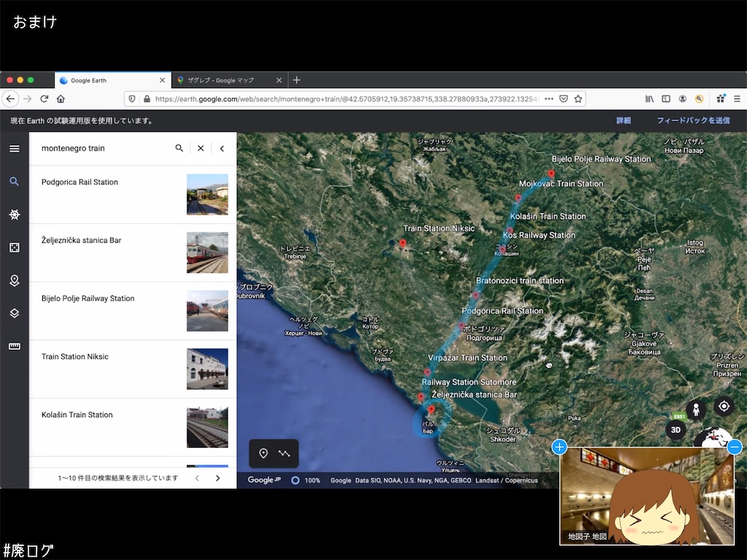The height and width of the screenshot is (560, 747).
Task: Switch to the Google Earth tab
Action: click(113, 80)
